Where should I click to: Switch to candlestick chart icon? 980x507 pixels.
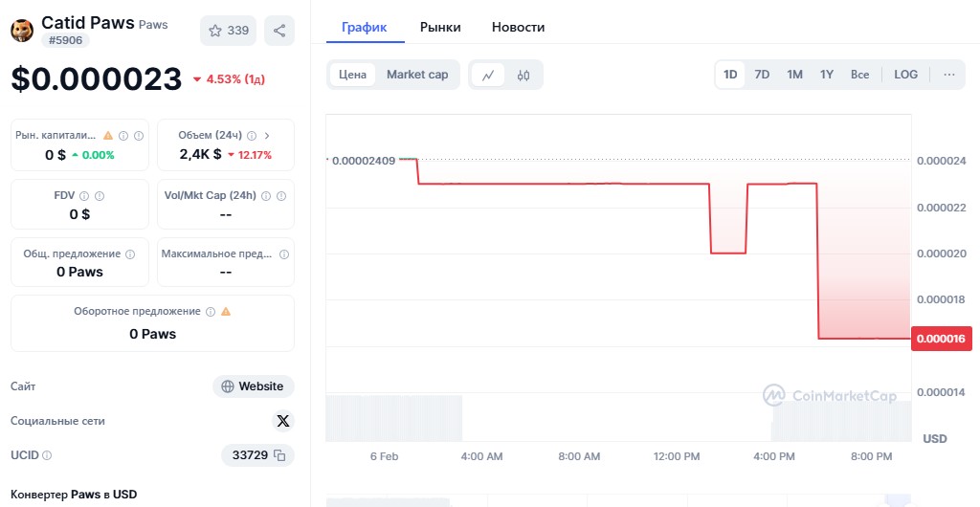coord(523,75)
